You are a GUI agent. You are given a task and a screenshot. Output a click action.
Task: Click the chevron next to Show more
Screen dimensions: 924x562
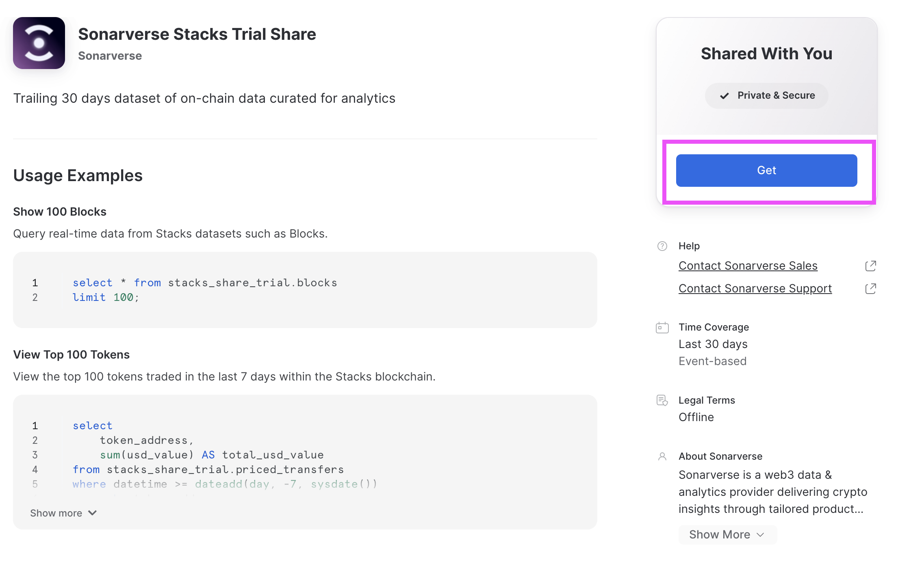click(93, 513)
